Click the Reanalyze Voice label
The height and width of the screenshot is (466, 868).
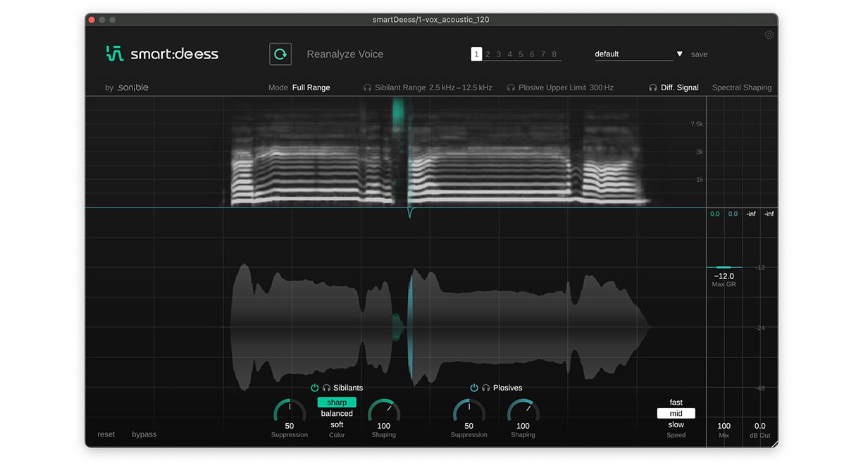[x=345, y=54]
